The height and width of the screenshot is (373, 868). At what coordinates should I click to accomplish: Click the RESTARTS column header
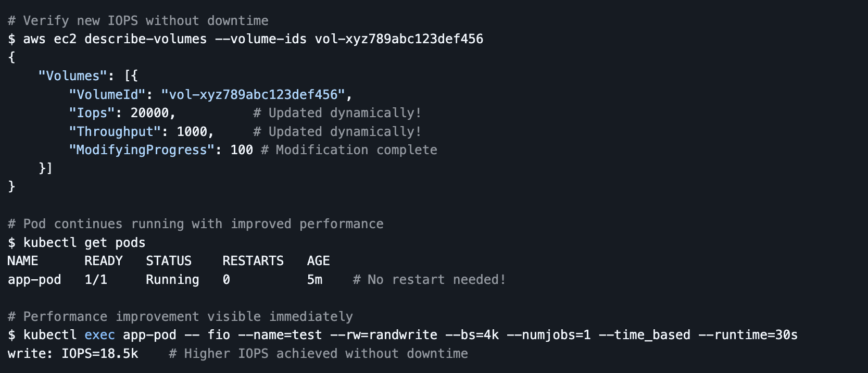[253, 261]
